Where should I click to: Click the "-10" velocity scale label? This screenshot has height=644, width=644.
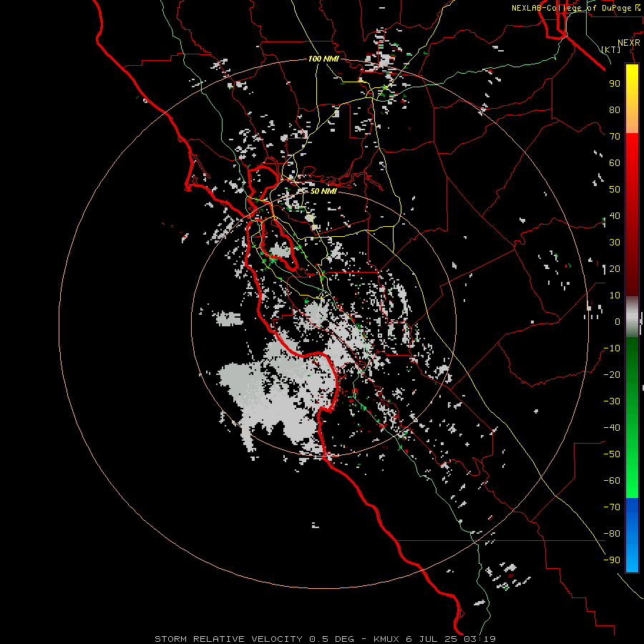[x=612, y=348]
